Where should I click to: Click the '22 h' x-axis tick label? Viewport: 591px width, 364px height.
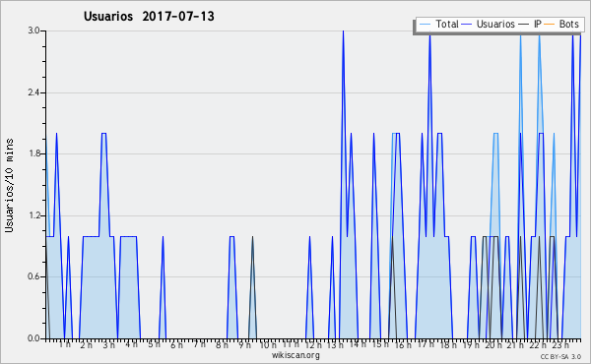coord(538,344)
